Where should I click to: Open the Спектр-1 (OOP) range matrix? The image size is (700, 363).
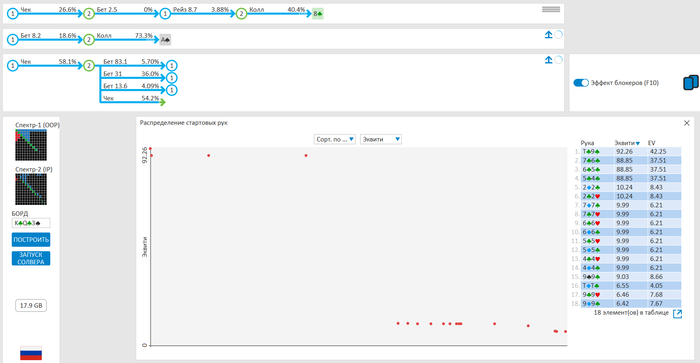point(31,145)
